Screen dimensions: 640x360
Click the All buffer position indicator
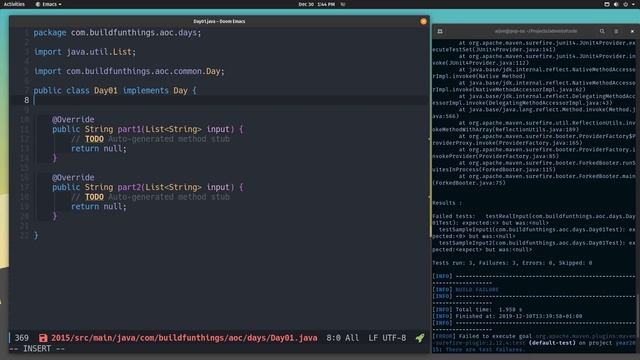352,338
